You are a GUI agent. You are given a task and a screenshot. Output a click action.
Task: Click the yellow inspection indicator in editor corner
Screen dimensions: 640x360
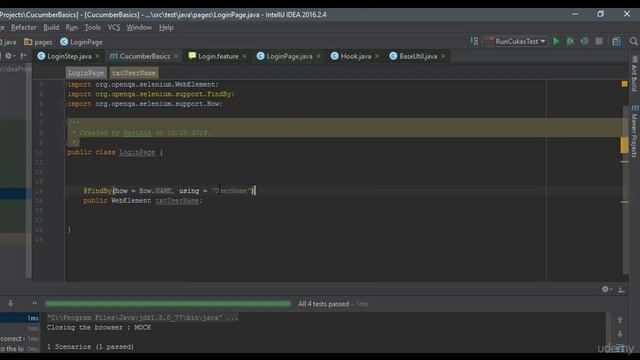(x=624, y=84)
